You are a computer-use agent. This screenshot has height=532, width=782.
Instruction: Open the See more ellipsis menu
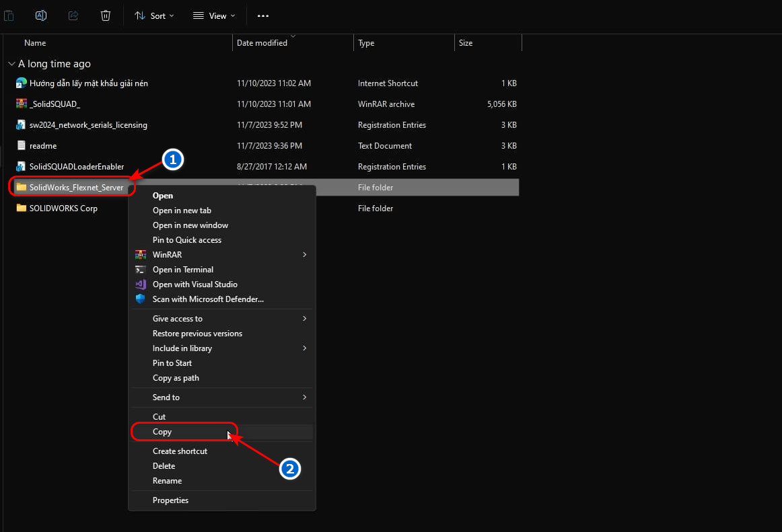(x=263, y=15)
